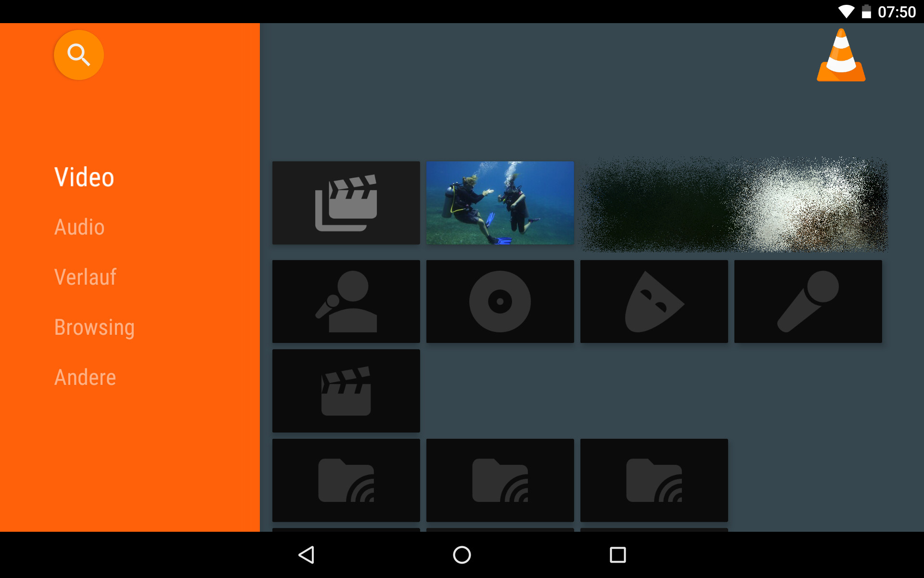Viewport: 924px width, 578px height.
Task: Open the single clapperboard history tile
Action: pos(346,391)
